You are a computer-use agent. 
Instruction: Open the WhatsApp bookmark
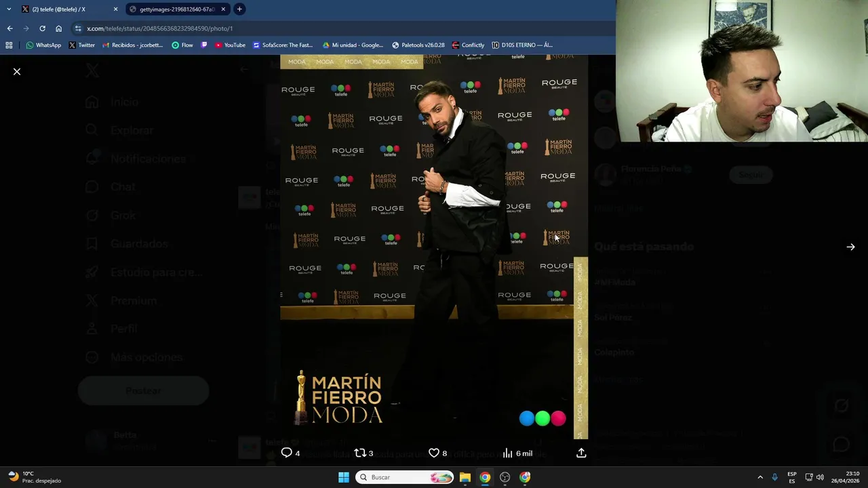point(43,45)
